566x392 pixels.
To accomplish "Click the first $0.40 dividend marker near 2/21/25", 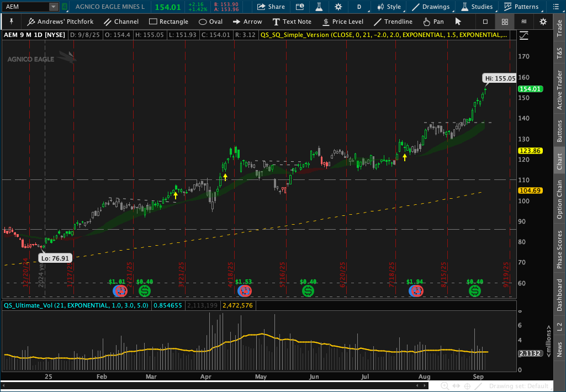I will point(144,290).
